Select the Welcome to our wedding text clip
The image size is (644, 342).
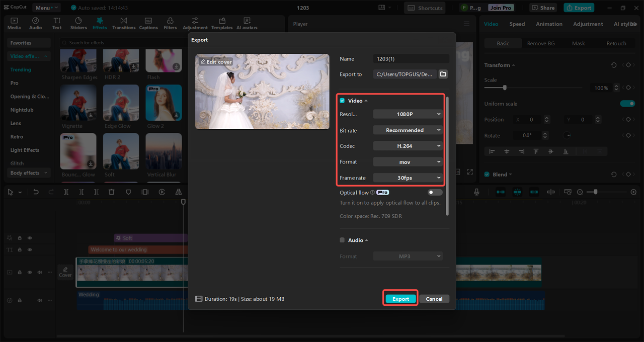pos(137,250)
